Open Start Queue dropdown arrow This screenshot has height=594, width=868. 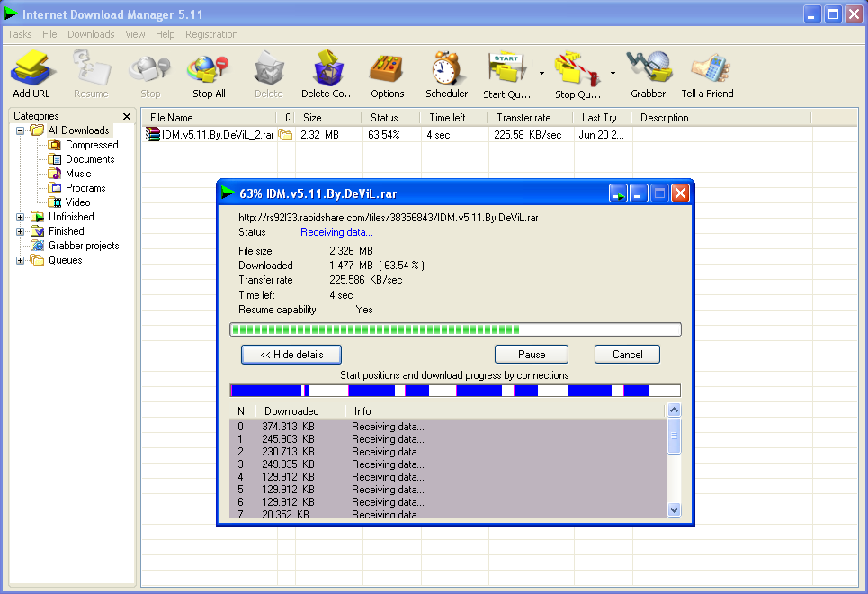click(542, 73)
